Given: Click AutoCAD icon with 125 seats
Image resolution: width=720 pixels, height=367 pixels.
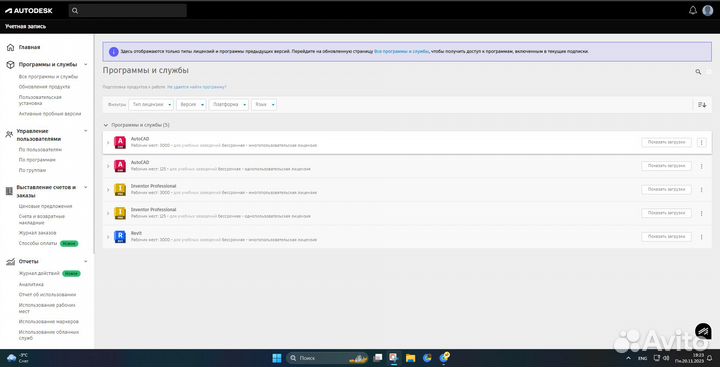Looking at the screenshot, I should 120,166.
